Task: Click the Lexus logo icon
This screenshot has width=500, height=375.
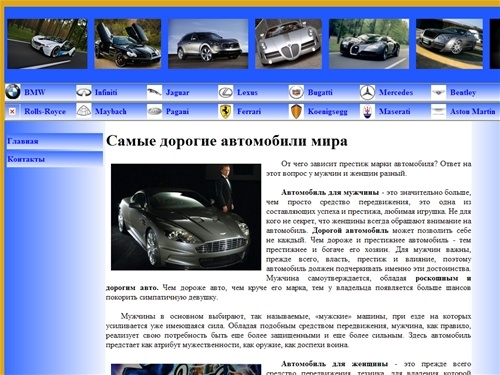Action: pyautogui.click(x=225, y=92)
